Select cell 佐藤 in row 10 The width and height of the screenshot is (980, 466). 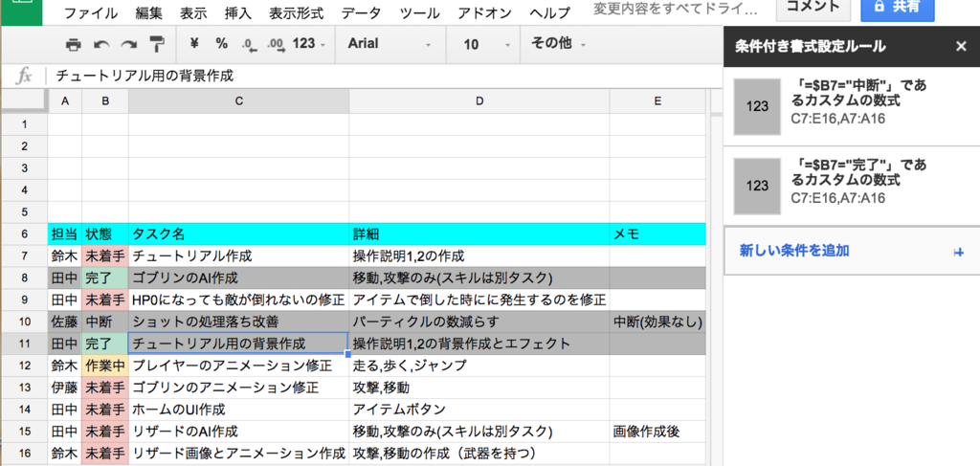click(x=65, y=322)
